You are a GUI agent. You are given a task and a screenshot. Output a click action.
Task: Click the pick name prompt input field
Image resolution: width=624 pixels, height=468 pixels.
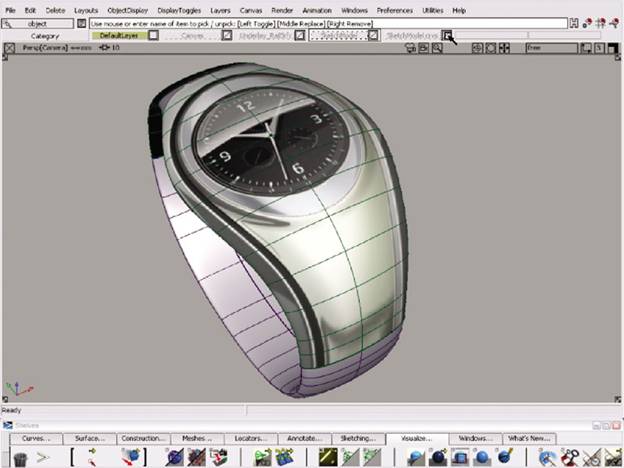[x=328, y=24]
